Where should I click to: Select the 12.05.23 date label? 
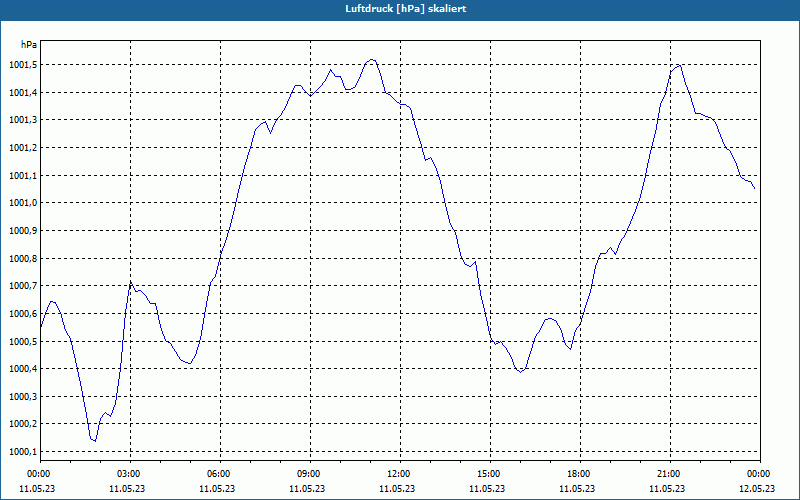[757, 489]
